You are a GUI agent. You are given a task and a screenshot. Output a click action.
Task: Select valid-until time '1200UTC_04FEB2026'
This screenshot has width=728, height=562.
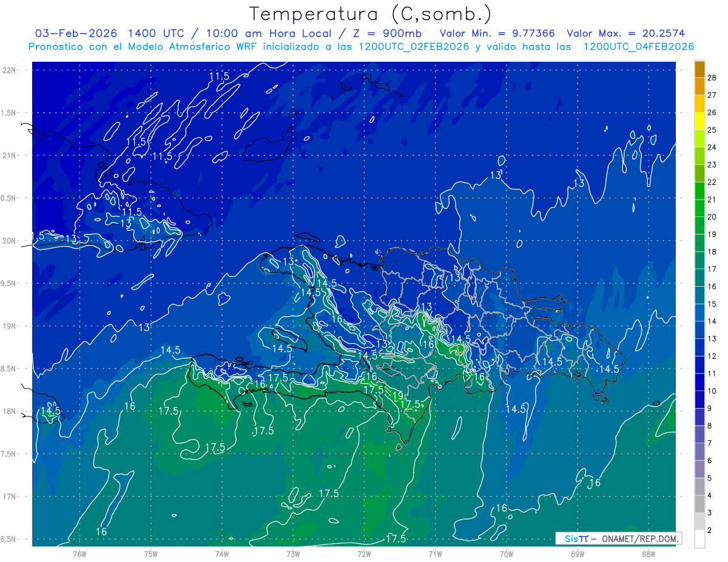point(638,47)
